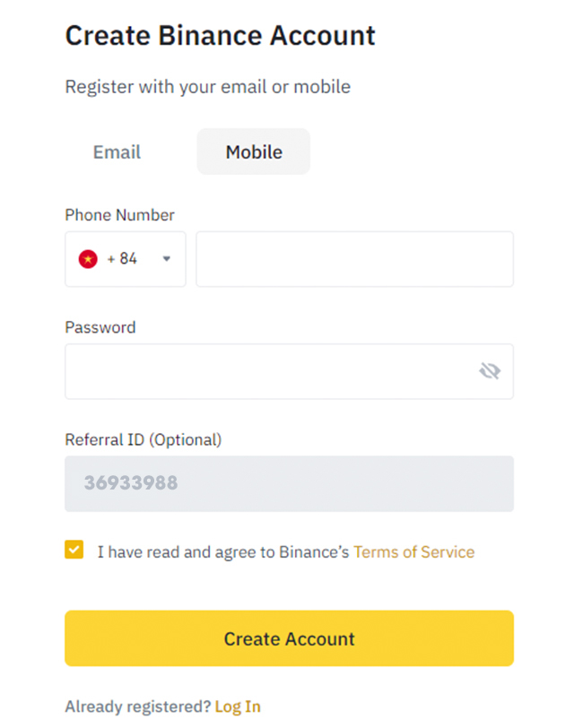Follow the Log In link
Screen dimensions: 574x728
coord(238,706)
